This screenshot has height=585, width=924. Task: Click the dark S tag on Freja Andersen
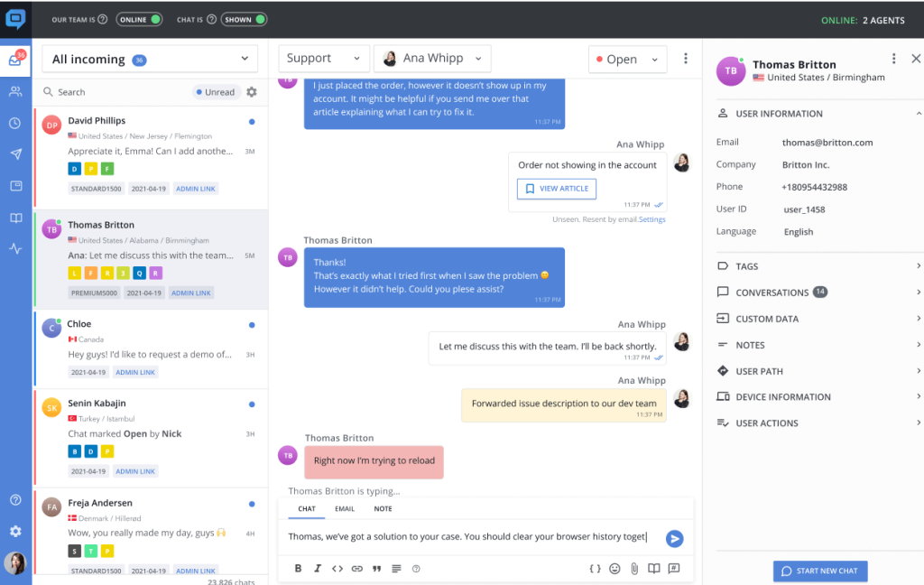(74, 552)
